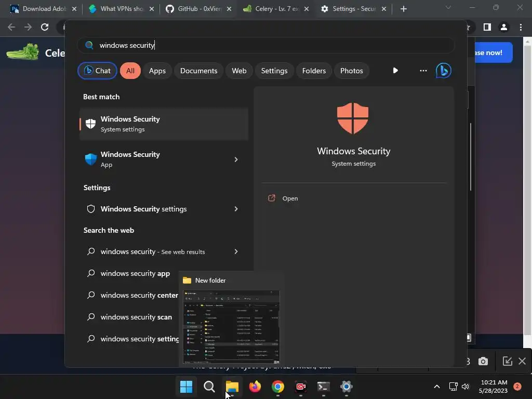Select 'windows security app' web suggestion
Viewport: 532px width, 399px height.
[x=135, y=273]
